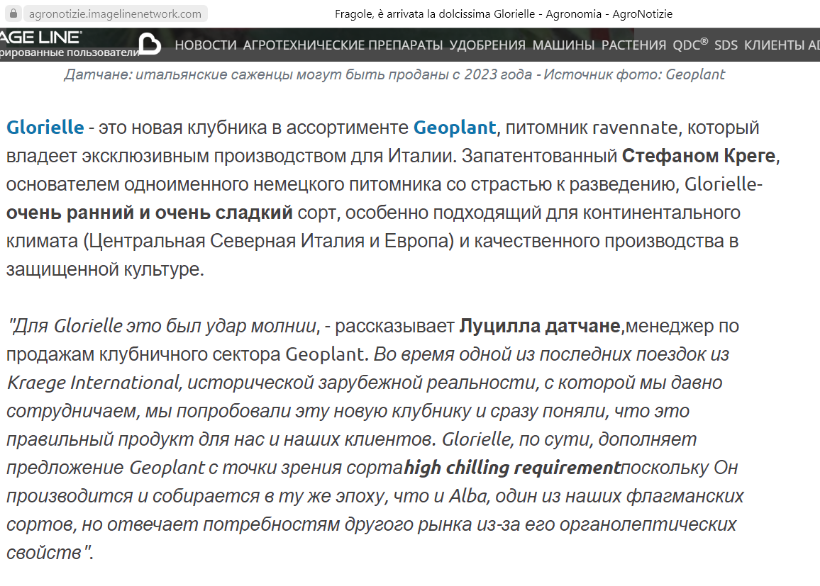Open the АГРОТЕХНИЧЕСКИЕ ПРЕПАРАТЫ menu item

click(x=343, y=45)
